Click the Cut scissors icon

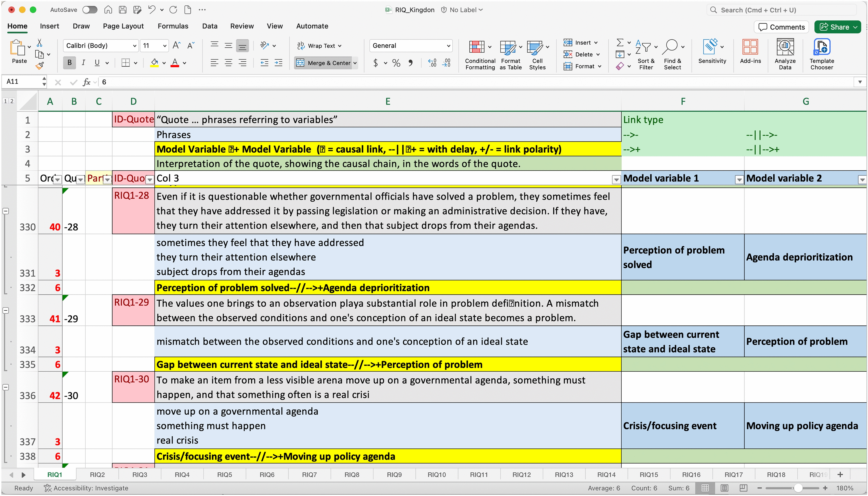pos(39,43)
